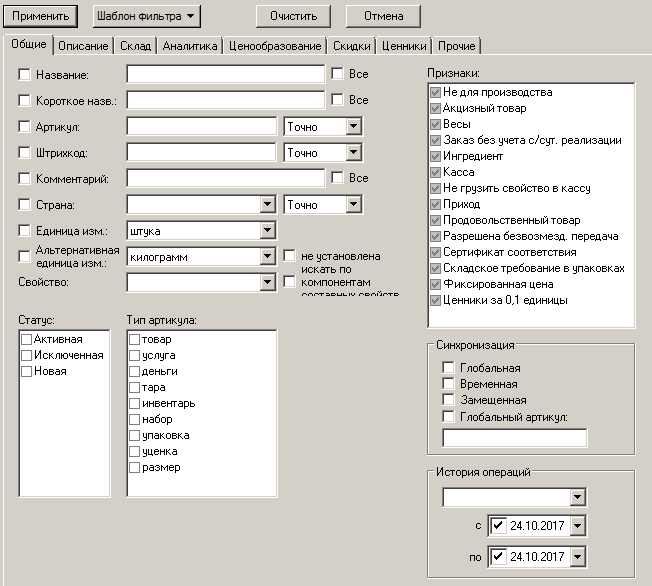Enable Временная synchronization checkbox

[448, 383]
